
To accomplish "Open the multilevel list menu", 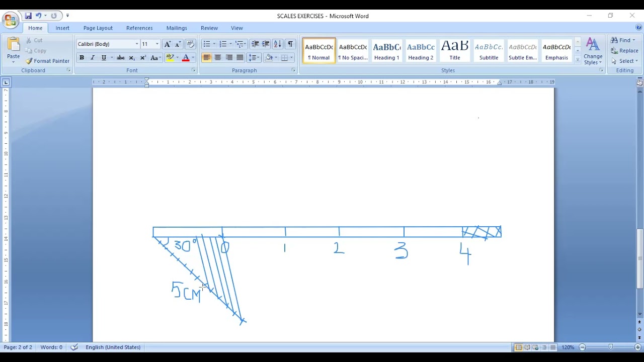I will (240, 44).
